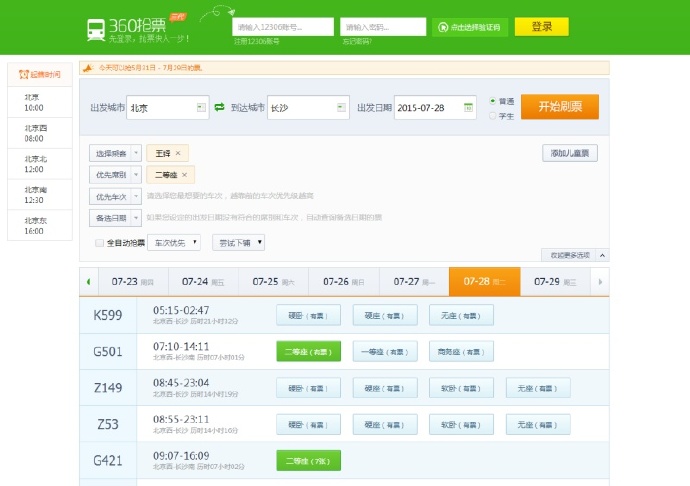Remove passenger 王锋 with the x icon
Viewport: 690px width, 486px height.
coord(178,153)
